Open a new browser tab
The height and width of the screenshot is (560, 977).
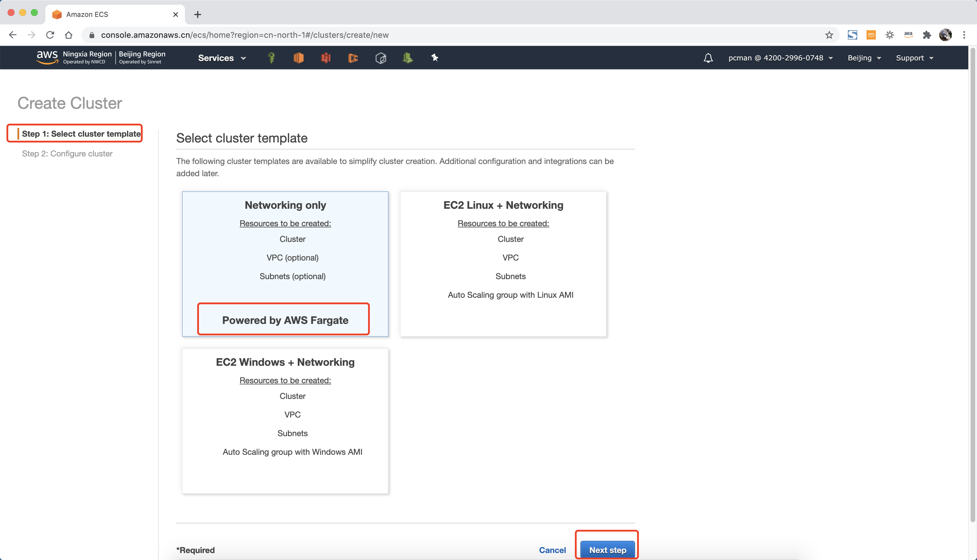198,14
